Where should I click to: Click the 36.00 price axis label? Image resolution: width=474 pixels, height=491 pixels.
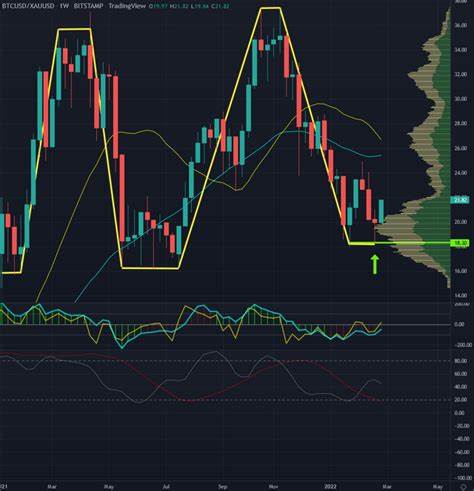461,25
